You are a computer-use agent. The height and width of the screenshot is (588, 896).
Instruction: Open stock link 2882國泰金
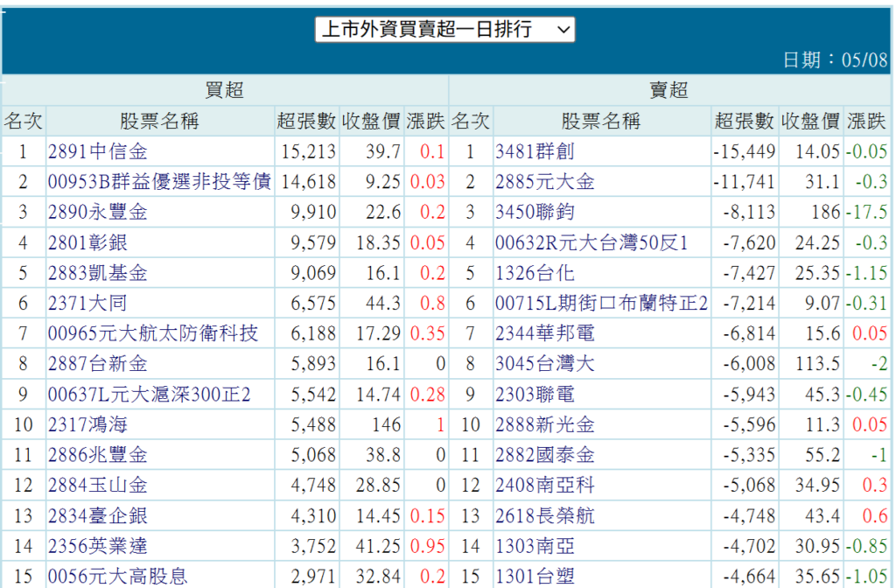point(545,455)
